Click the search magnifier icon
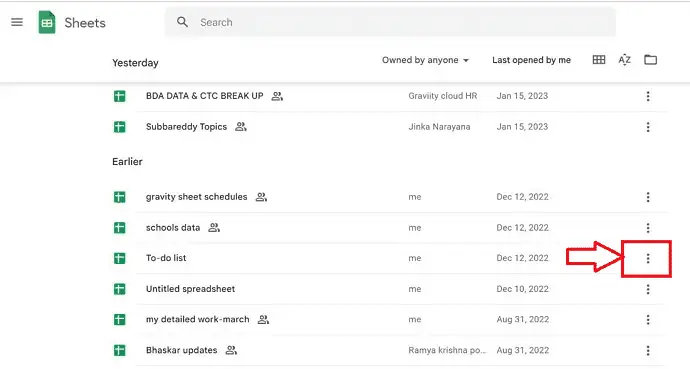The image size is (690, 369). (182, 22)
